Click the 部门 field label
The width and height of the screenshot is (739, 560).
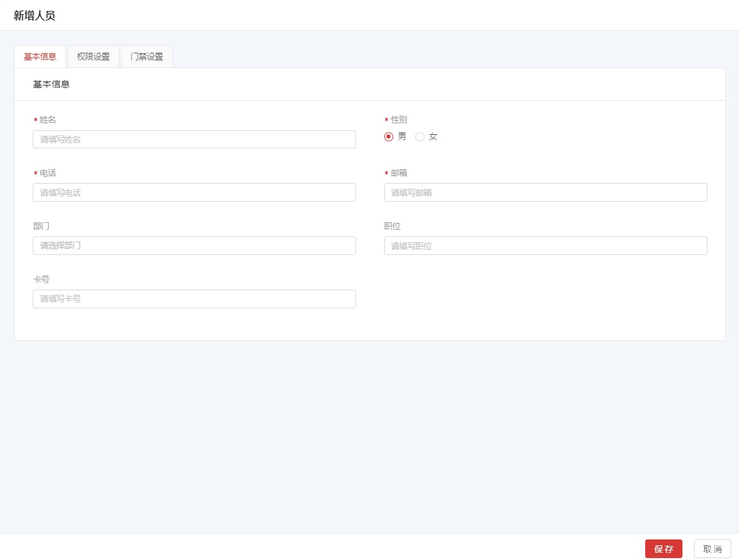point(41,226)
